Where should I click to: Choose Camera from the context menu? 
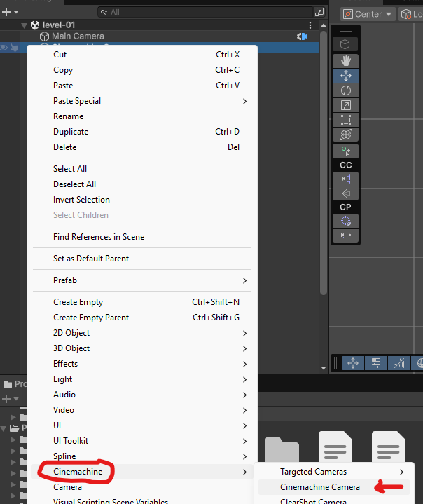pyautogui.click(x=142, y=487)
